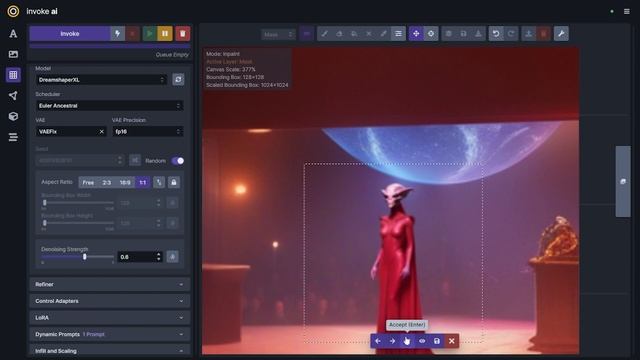Open the gallery panel side tab
The width and height of the screenshot is (640, 360).
[623, 181]
